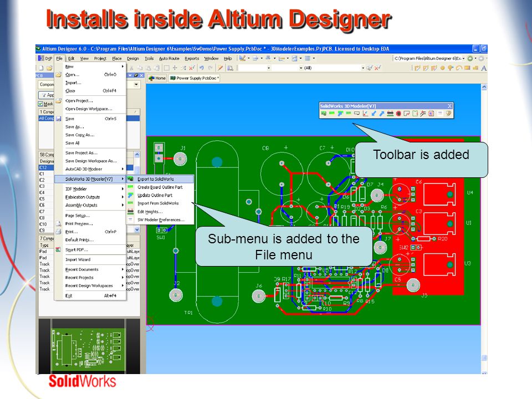Image resolution: width=532 pixels, height=399 pixels.
Task: Select Update Outline Part menu item
Action: pos(160,195)
